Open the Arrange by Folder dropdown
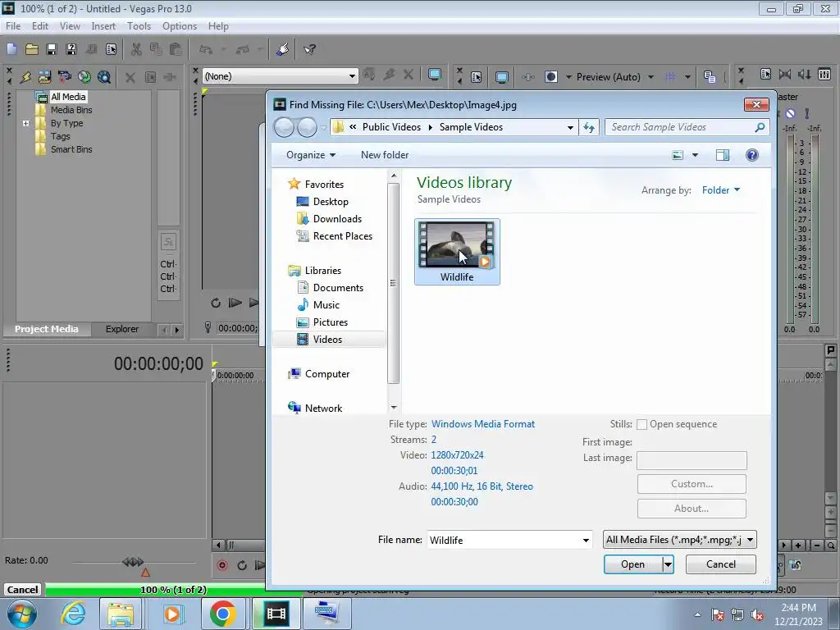 coord(721,190)
